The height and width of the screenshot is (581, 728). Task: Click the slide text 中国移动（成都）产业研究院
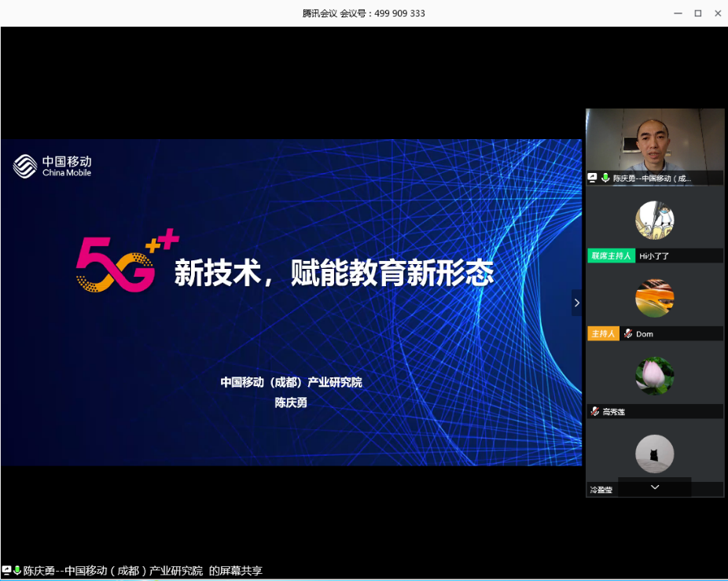pyautogui.click(x=291, y=382)
